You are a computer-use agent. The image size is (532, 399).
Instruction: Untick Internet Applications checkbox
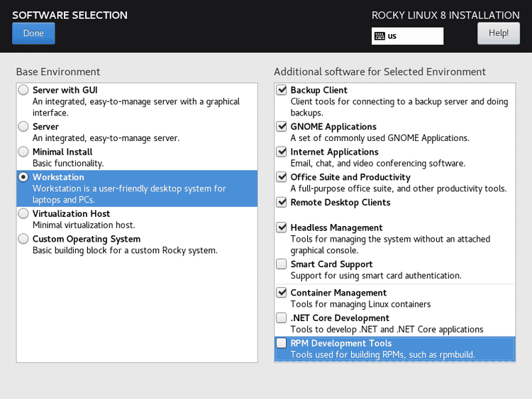[282, 152]
